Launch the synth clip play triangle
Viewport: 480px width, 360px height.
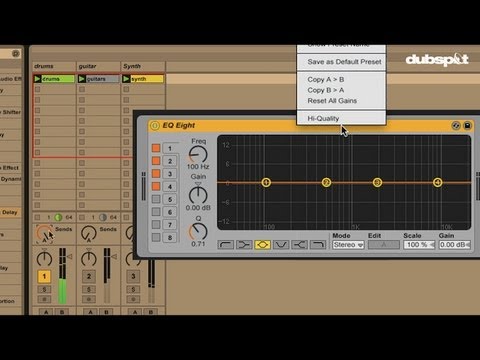(126, 79)
